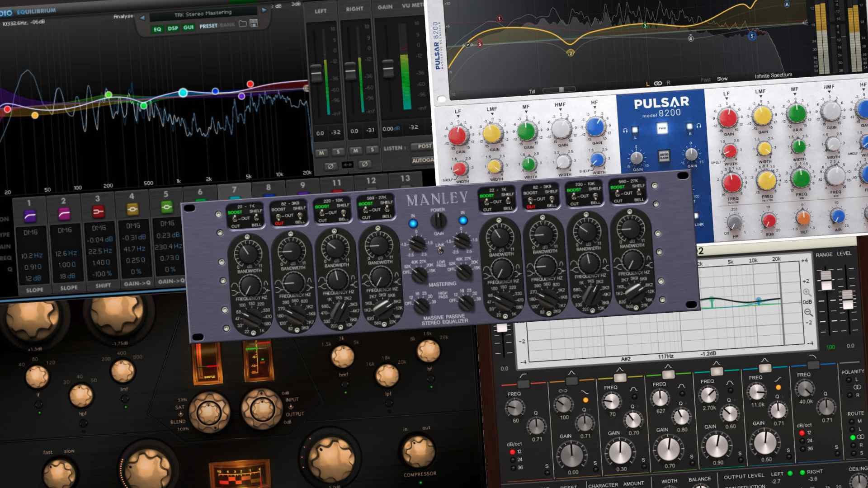
Task: Click the R headphone icon on Pulsar 8200
Action: pos(698,126)
